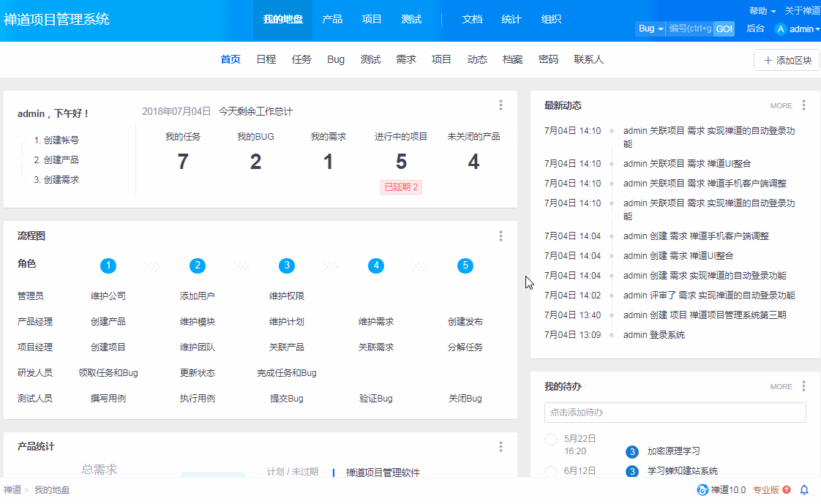This screenshot has height=504, width=821.
Task: Click the 已延期 2 overdue badge
Action: click(x=401, y=187)
